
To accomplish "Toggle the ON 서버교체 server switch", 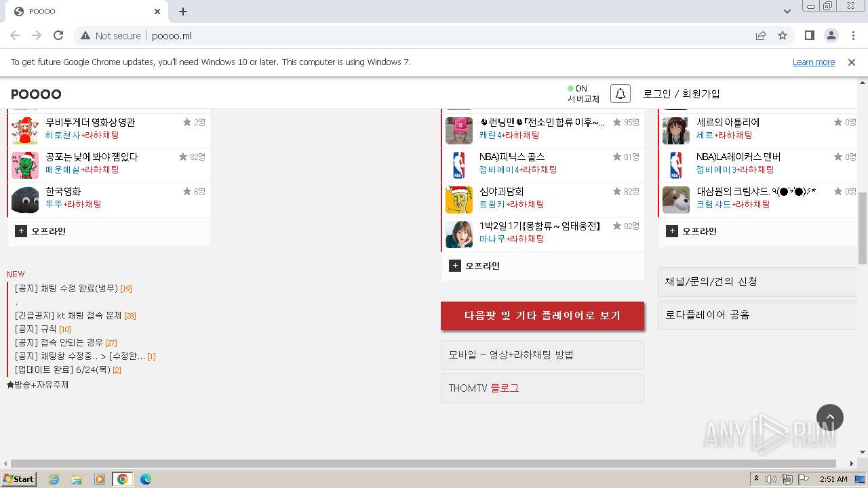I will [x=583, y=94].
